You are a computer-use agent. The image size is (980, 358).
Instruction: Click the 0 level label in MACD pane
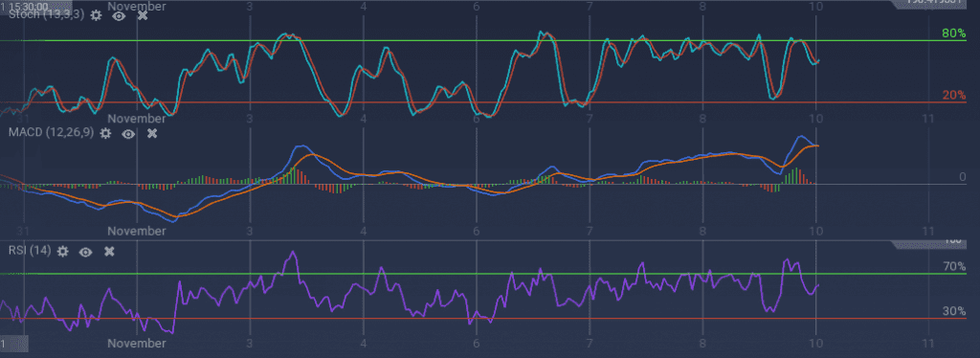962,177
